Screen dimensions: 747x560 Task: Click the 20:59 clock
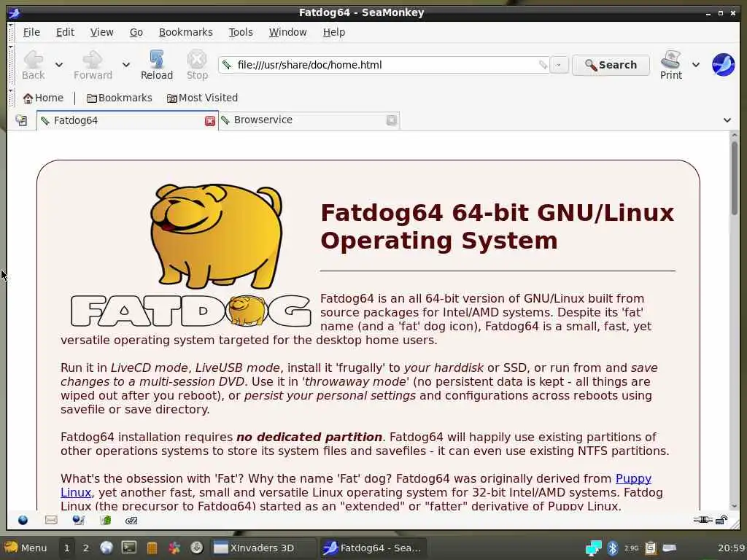[x=731, y=548]
